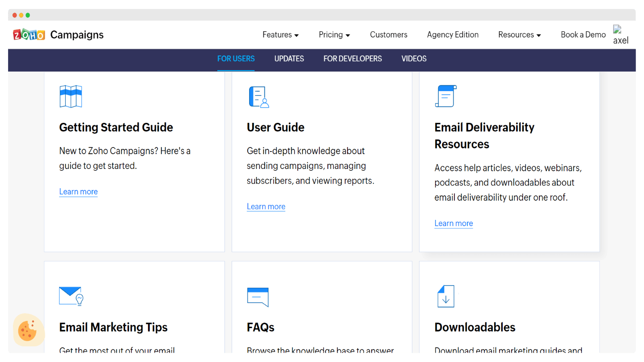Click the Getting Started Guide heading
This screenshot has width=644, height=362.
[116, 127]
